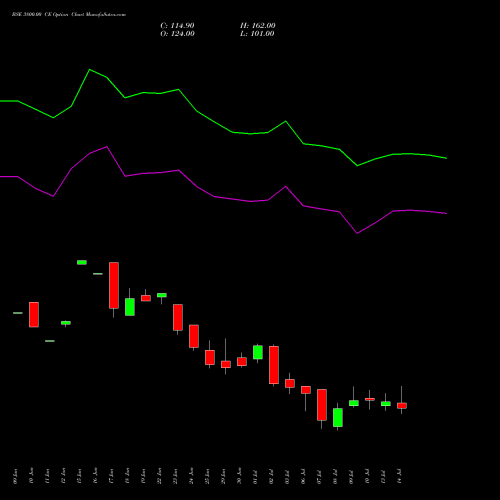Click the high value H: 162.00
Image resolution: width=500 pixels, height=500 pixels.
[258, 26]
